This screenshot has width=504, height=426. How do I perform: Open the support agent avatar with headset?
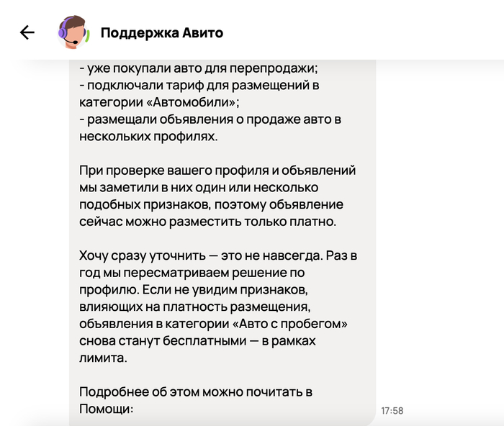tap(73, 32)
